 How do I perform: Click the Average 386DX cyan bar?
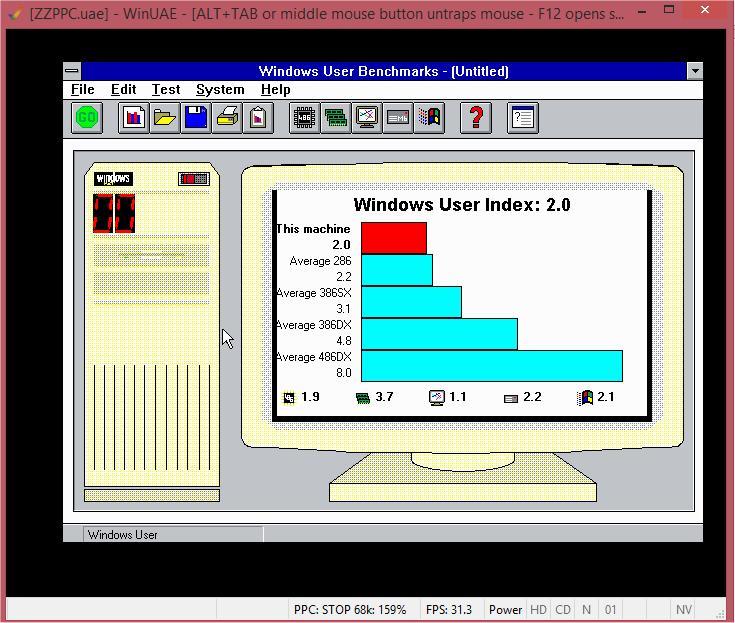[x=439, y=334]
